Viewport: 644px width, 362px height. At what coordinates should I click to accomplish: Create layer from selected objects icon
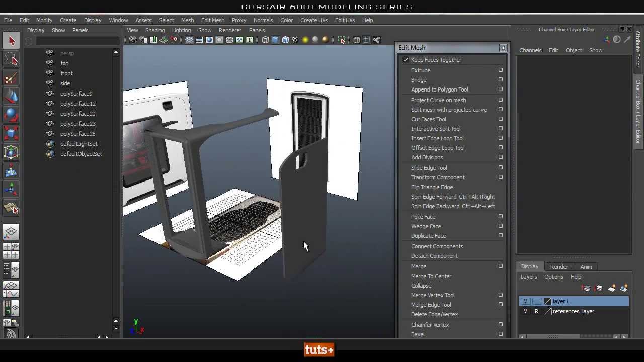pos(624,288)
